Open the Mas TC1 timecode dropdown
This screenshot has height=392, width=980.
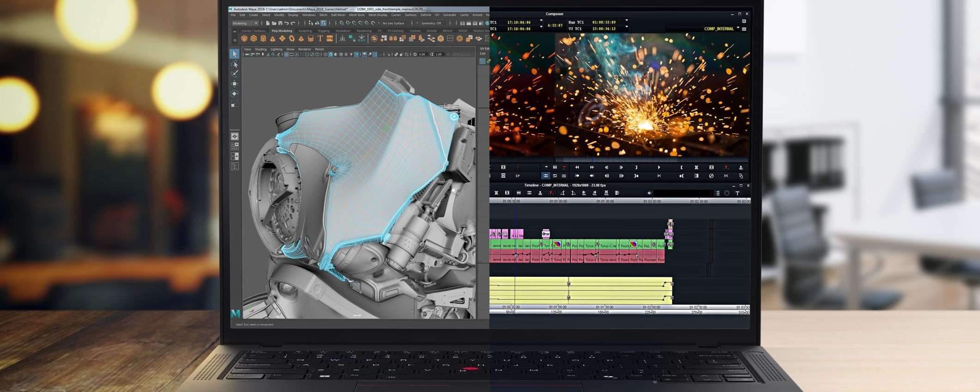click(626, 21)
